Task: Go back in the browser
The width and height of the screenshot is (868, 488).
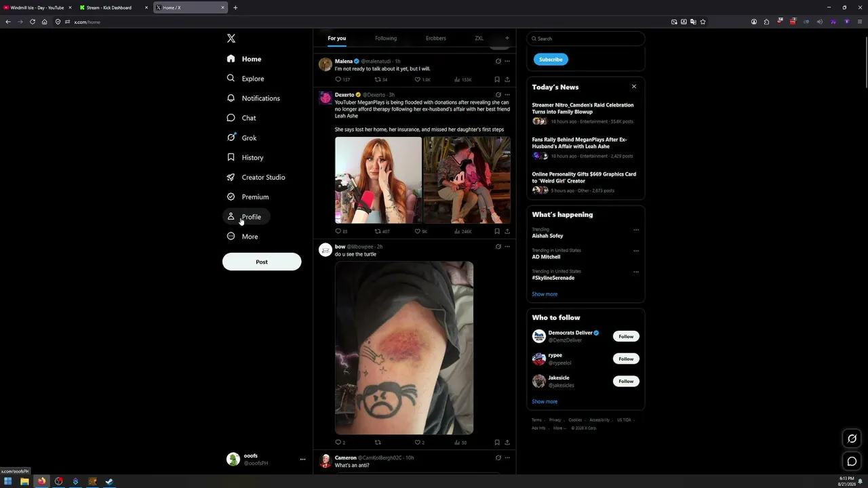Action: (8, 22)
